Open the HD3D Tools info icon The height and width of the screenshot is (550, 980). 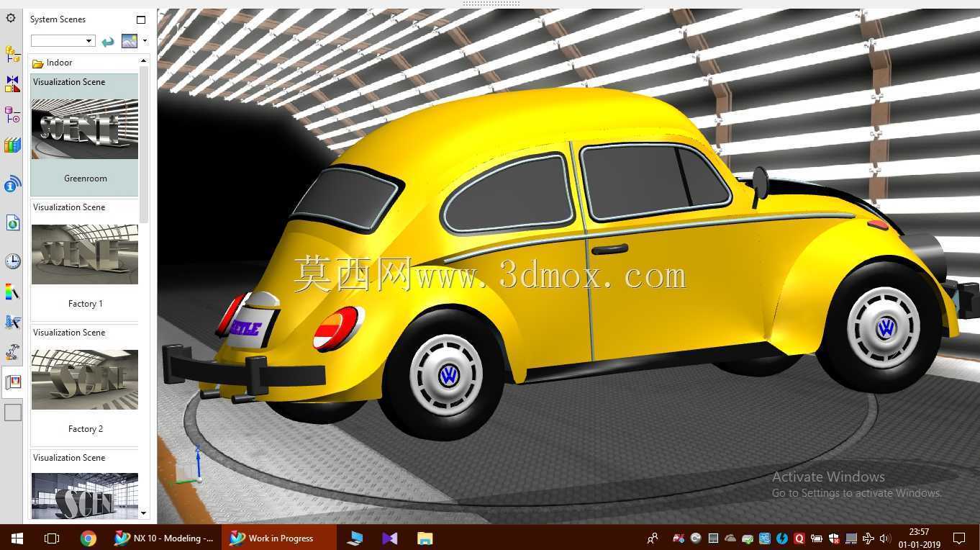click(12, 184)
